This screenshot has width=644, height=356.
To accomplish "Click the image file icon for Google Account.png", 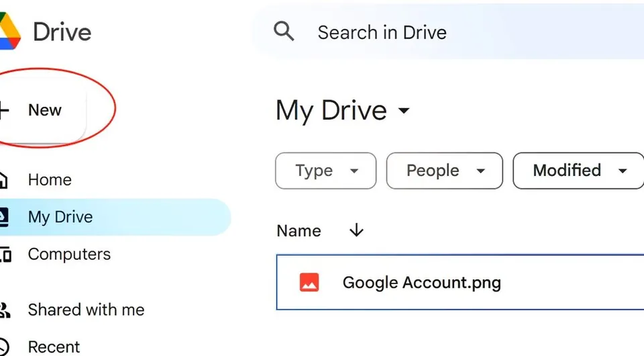I will (309, 282).
